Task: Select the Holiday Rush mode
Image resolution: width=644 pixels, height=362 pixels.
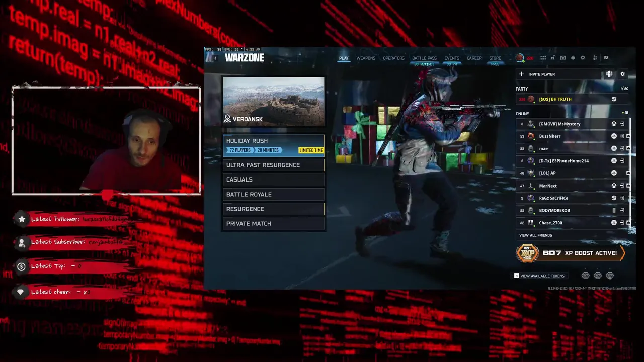Action: (274, 145)
